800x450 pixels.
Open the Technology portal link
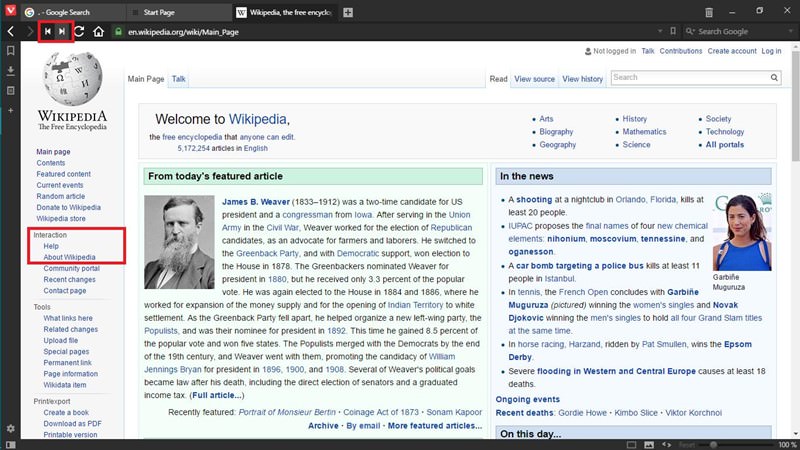724,132
